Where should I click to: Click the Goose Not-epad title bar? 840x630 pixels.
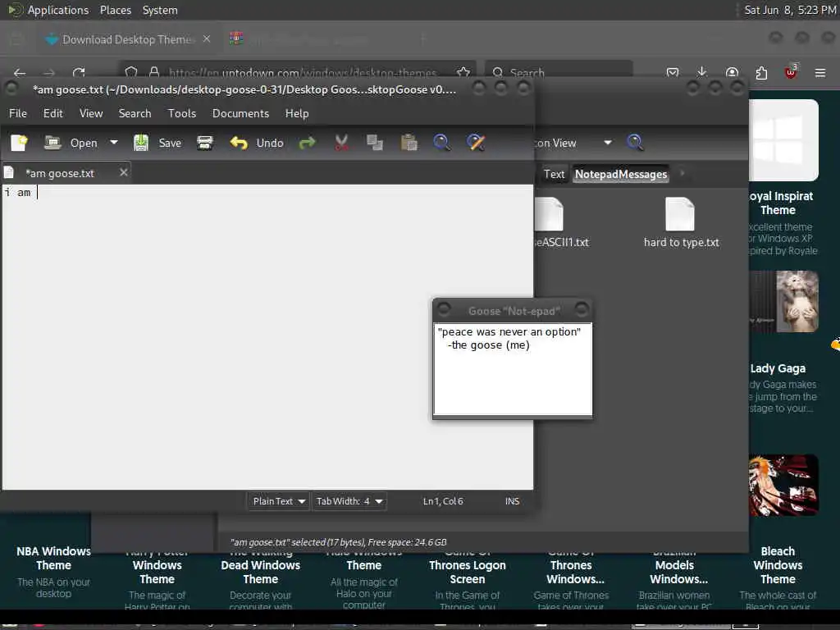(x=514, y=311)
